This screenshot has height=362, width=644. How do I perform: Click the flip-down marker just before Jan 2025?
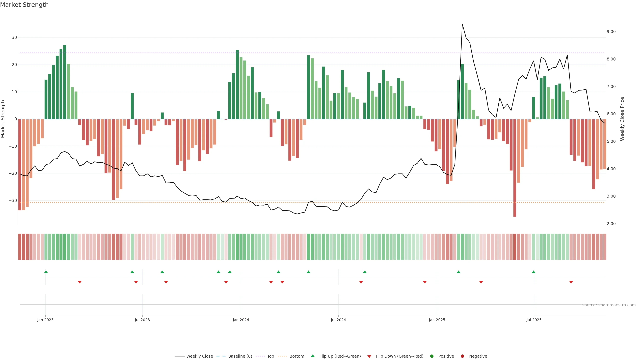pos(425,282)
